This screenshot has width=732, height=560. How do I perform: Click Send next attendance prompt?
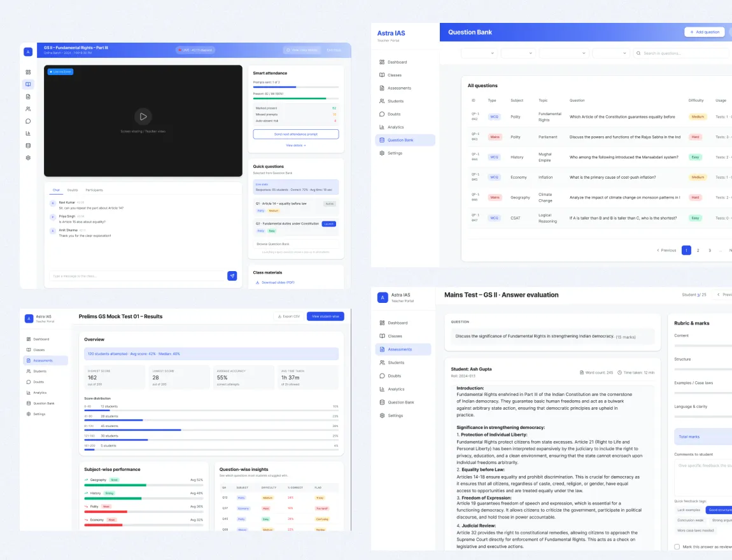[296, 134]
